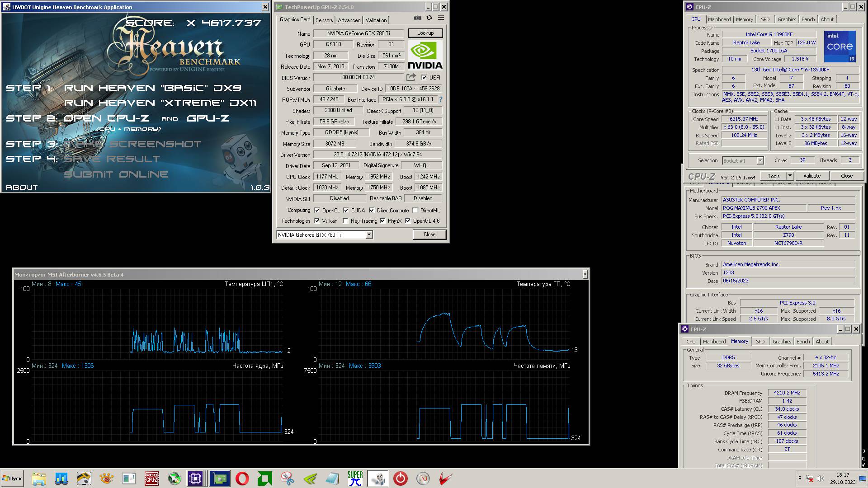Toggle the CUDA checkbox

(x=346, y=211)
